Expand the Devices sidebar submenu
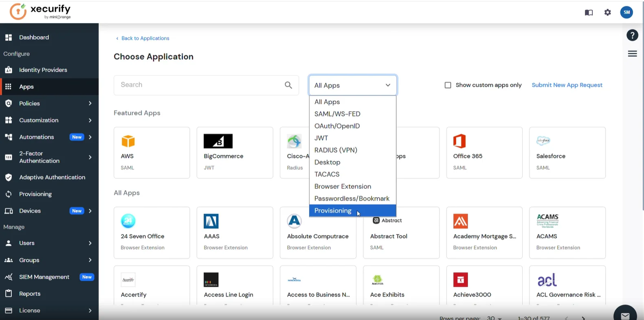Image resolution: width=644 pixels, height=320 pixels. tap(90, 211)
